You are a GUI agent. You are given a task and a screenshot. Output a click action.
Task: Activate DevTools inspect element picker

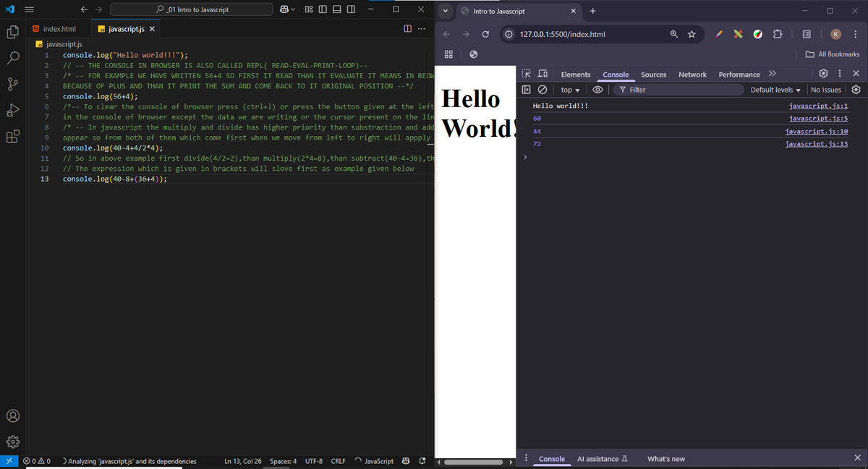[x=526, y=74]
